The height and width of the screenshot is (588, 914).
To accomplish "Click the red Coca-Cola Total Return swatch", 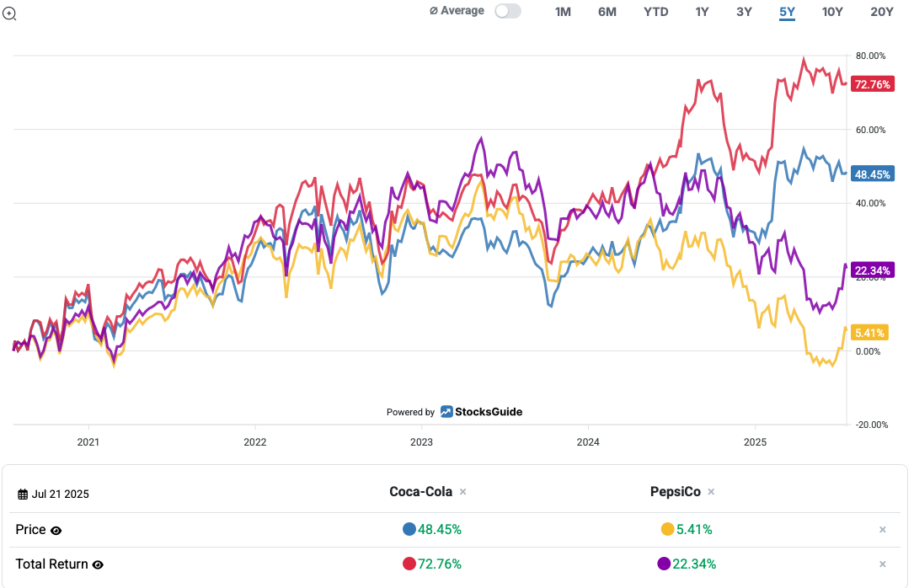I will pos(409,564).
